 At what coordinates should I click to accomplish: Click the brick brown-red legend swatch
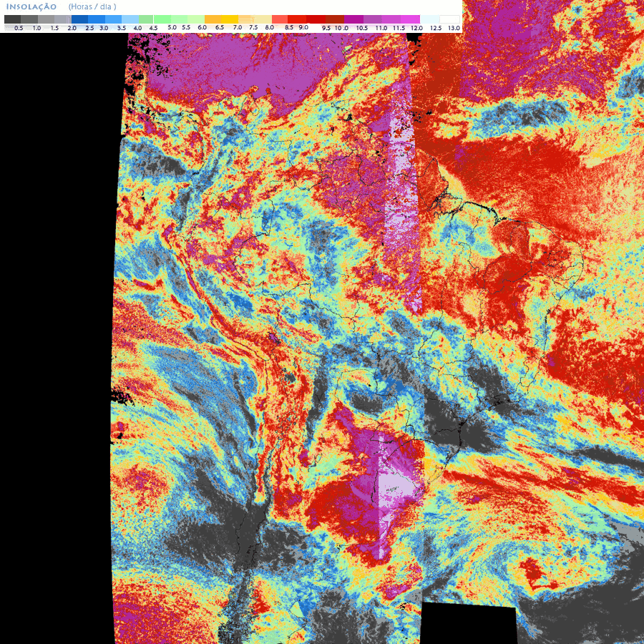(335, 19)
